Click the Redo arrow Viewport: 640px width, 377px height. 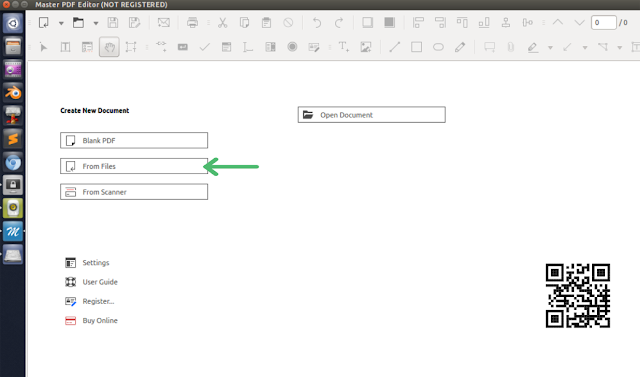point(339,22)
